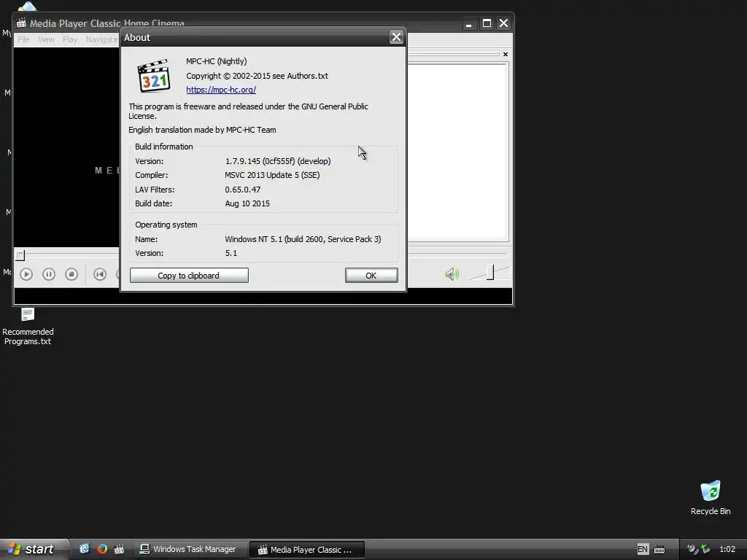Click the Play button in the player
747x560 pixels.
pos(26,274)
